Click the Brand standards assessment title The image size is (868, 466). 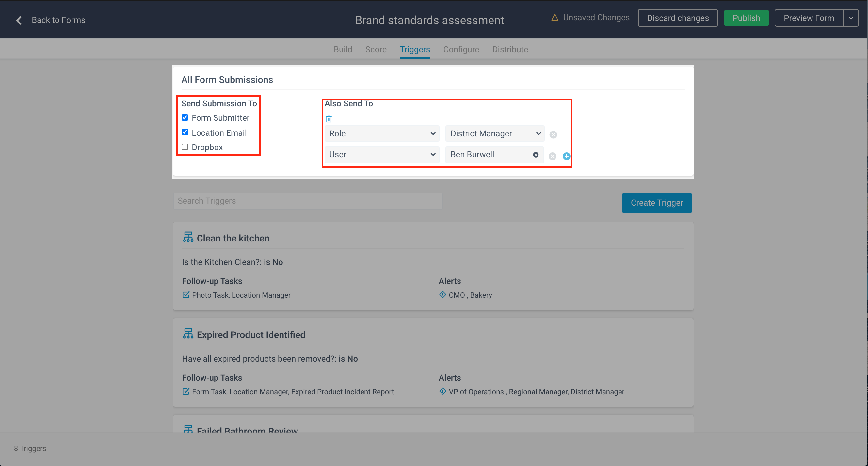pyautogui.click(x=429, y=20)
